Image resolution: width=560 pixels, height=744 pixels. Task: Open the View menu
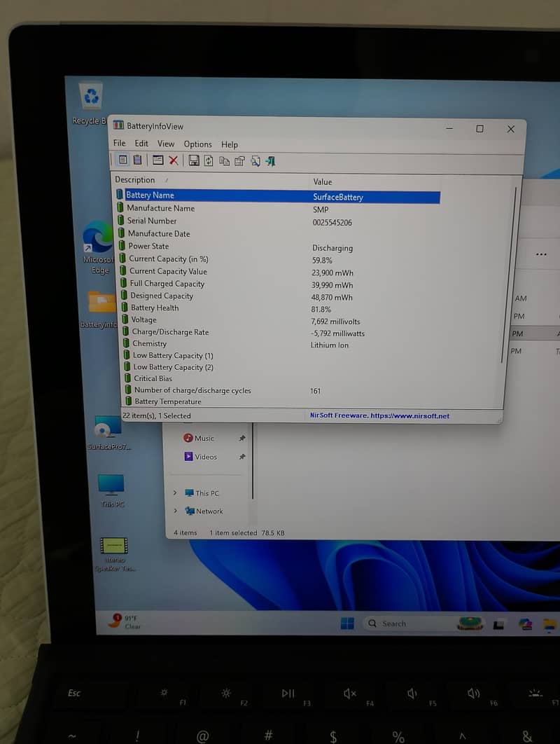pyautogui.click(x=166, y=144)
